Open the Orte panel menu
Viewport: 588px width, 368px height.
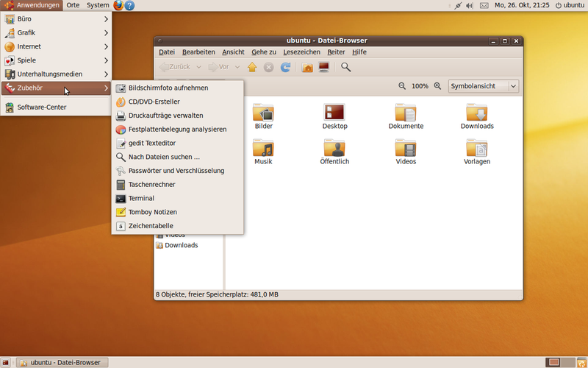73,5
